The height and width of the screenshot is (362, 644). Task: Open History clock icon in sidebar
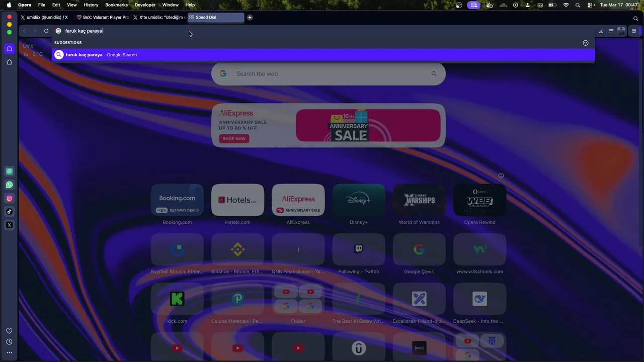coord(9,342)
